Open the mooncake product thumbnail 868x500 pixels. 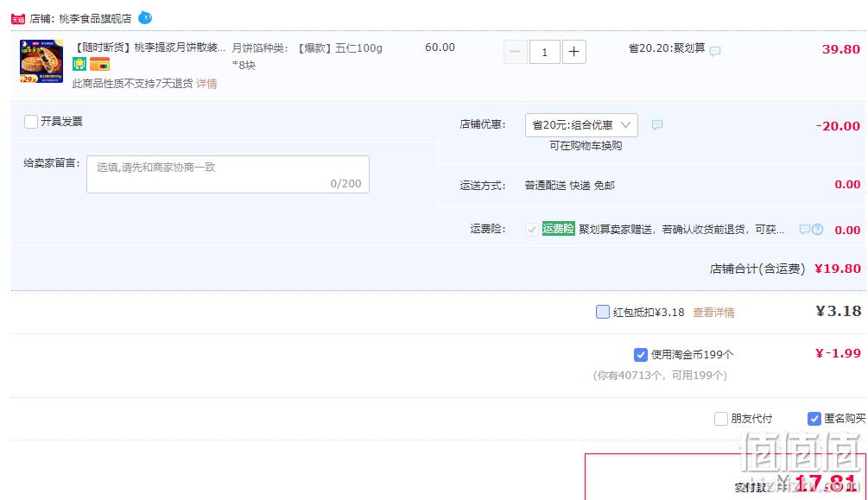pyautogui.click(x=41, y=61)
